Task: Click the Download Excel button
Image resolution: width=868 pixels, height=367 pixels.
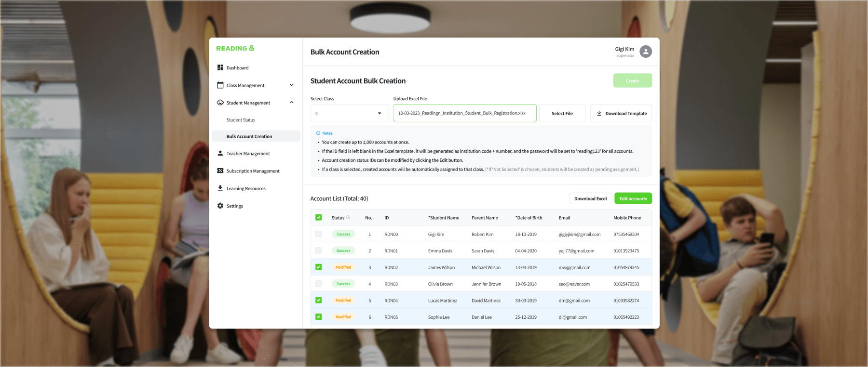Action: tap(590, 198)
